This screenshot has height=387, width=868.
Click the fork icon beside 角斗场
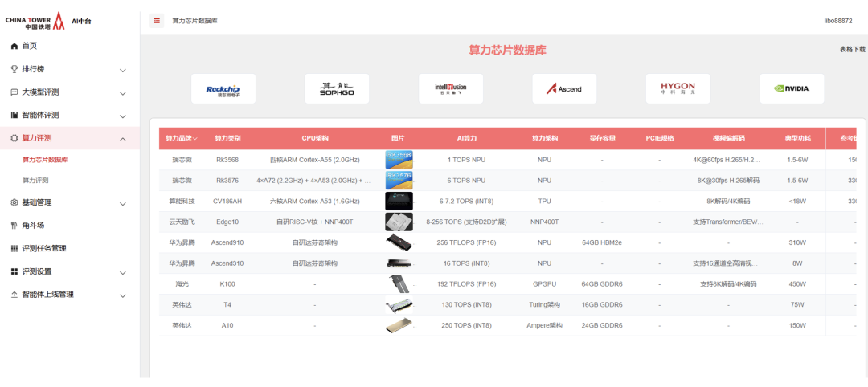pos(14,226)
